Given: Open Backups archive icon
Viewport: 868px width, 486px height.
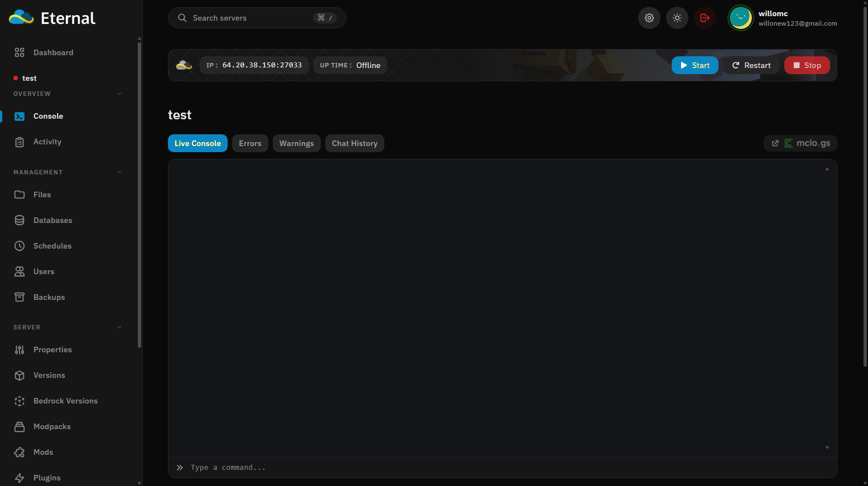Looking at the screenshot, I should click(20, 297).
